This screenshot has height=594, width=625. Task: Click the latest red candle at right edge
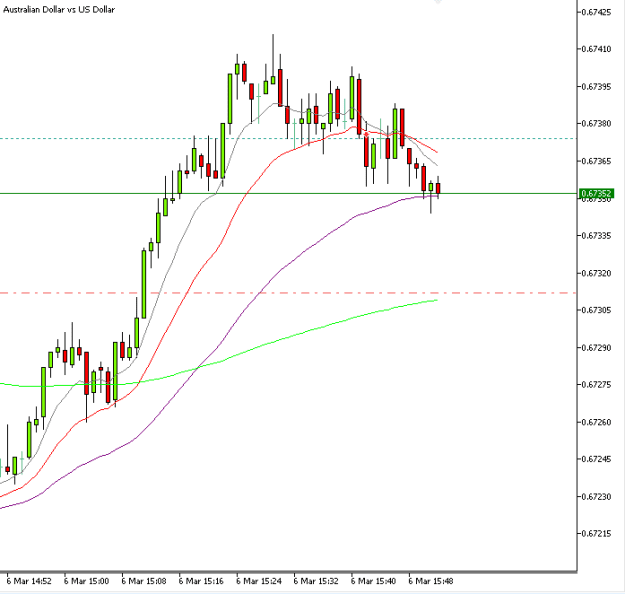coord(438,188)
